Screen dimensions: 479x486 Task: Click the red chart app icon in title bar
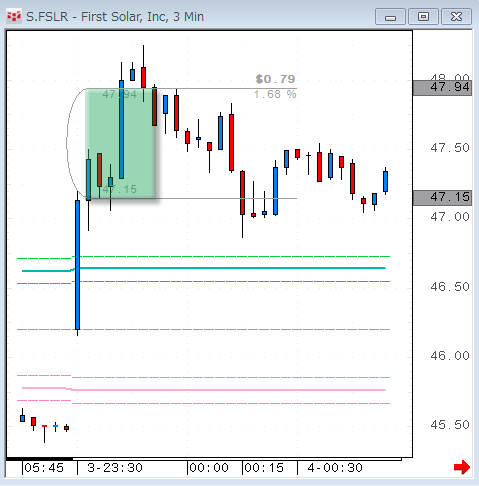(14, 16)
